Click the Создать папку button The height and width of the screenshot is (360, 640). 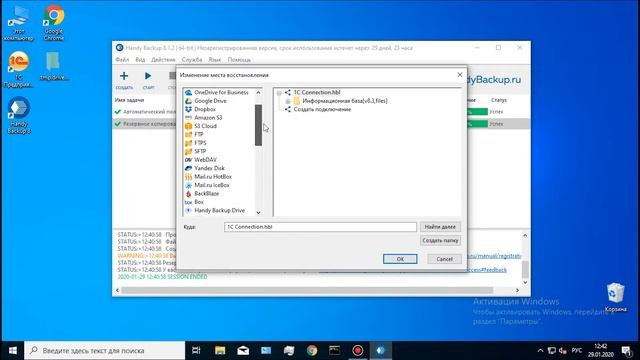click(x=440, y=241)
